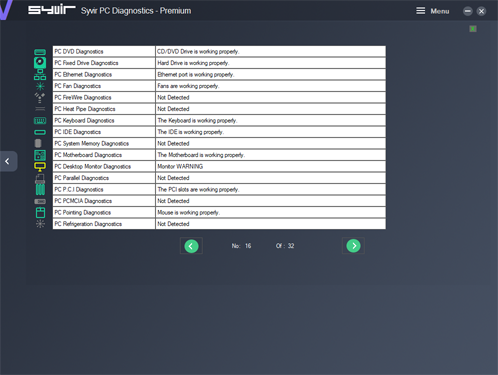498x375 pixels.
Task: Select the 'PC Parallel Diagnostics' cell
Action: pos(104,178)
